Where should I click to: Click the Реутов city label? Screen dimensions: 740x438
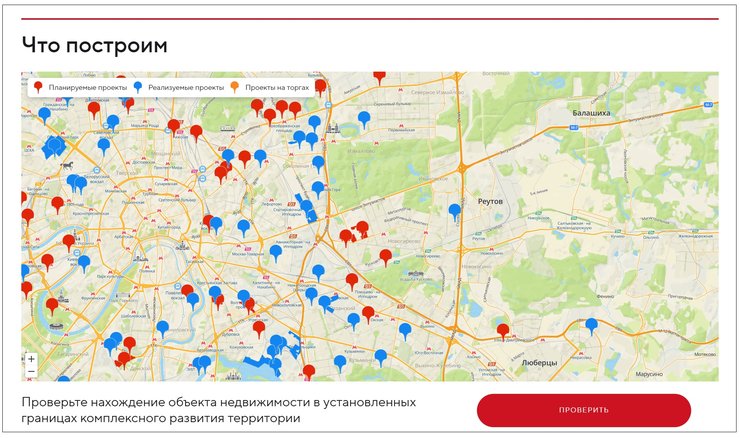tap(490, 202)
